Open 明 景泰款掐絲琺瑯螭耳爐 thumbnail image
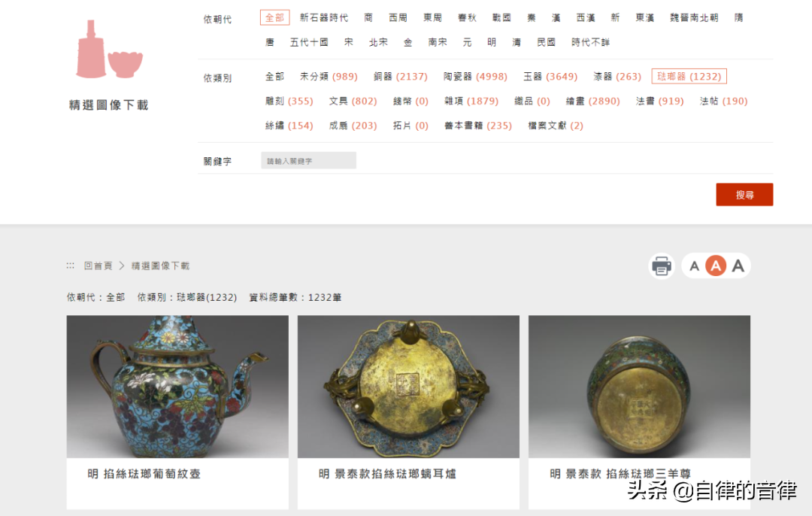Viewport: 812px width, 516px height. pos(408,387)
